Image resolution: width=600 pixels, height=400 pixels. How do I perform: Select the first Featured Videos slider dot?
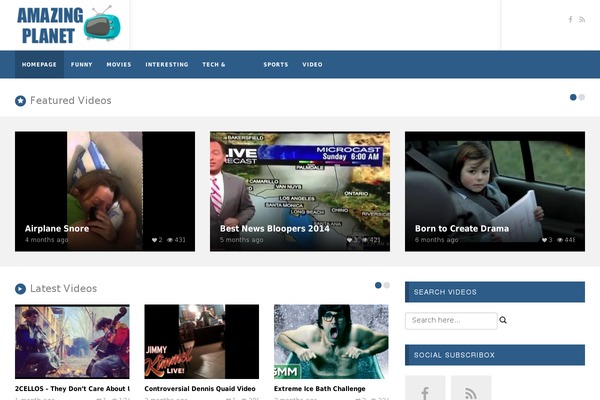tap(573, 97)
